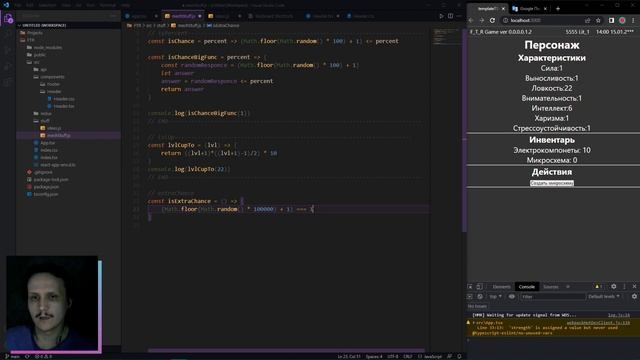Click the main git branch in status bar
640x360 pixels.
12,357
